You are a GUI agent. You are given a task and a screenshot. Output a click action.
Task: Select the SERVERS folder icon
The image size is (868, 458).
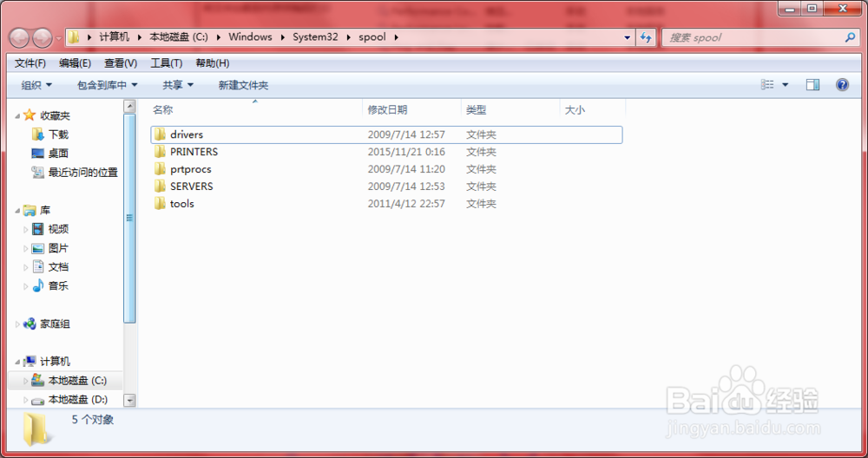pos(160,186)
